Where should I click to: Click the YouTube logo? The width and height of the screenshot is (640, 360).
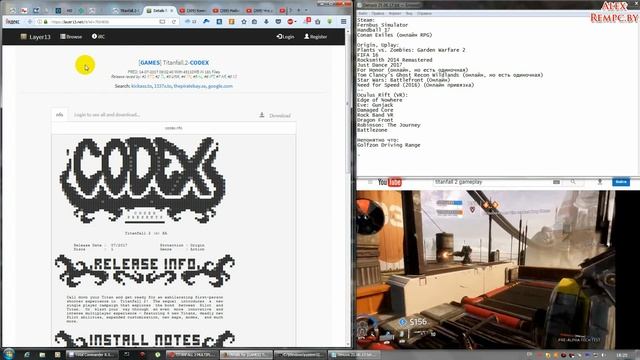pyautogui.click(x=389, y=182)
